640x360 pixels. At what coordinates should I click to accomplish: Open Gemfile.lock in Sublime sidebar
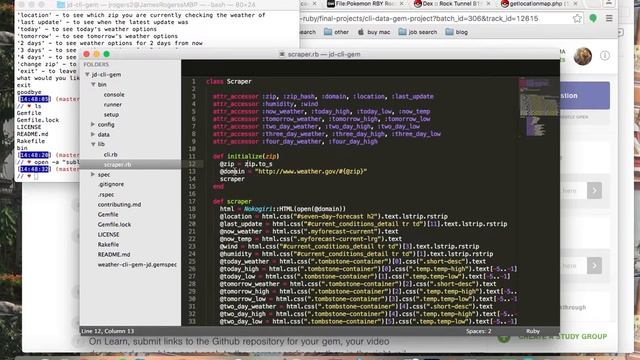coord(114,224)
